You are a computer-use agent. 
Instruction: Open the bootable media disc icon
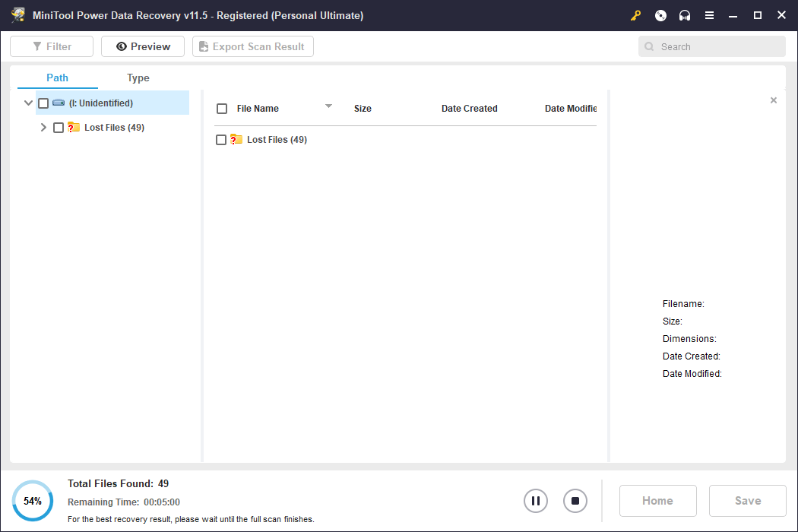(660, 16)
